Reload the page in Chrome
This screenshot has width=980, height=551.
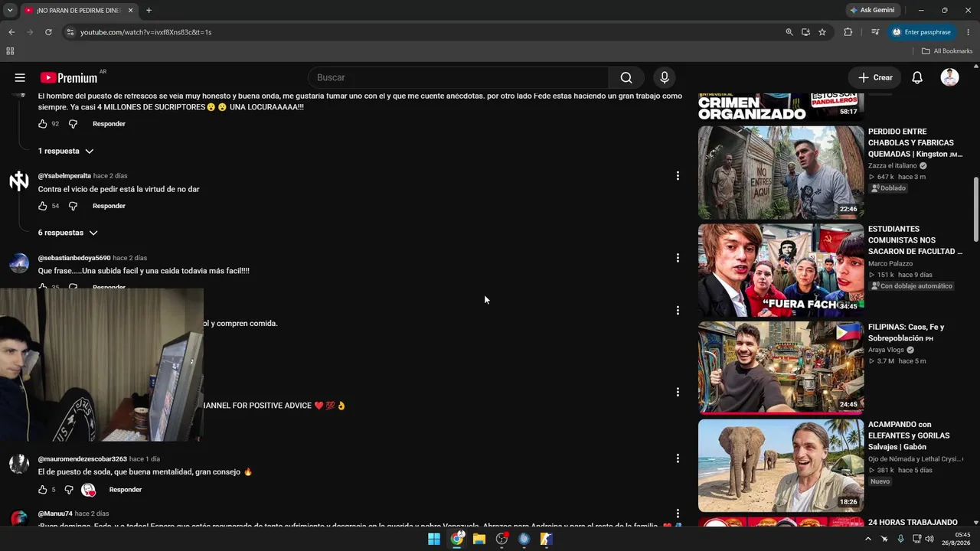48,32
